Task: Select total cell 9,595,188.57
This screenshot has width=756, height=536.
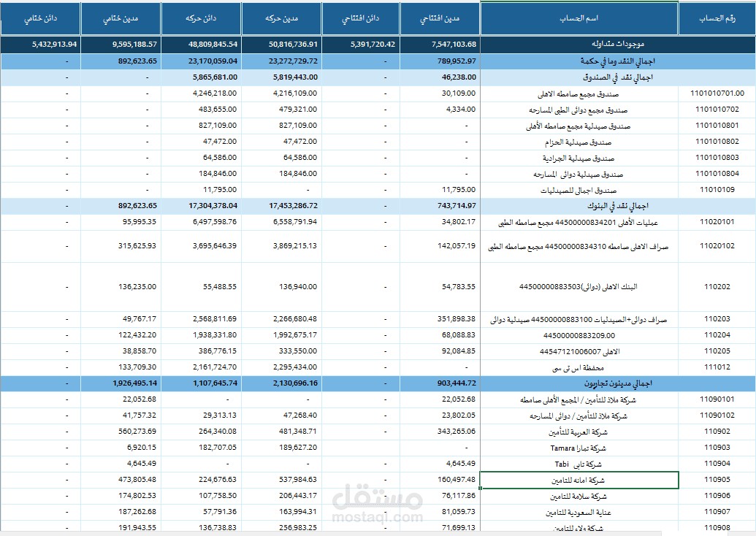Action: point(134,45)
